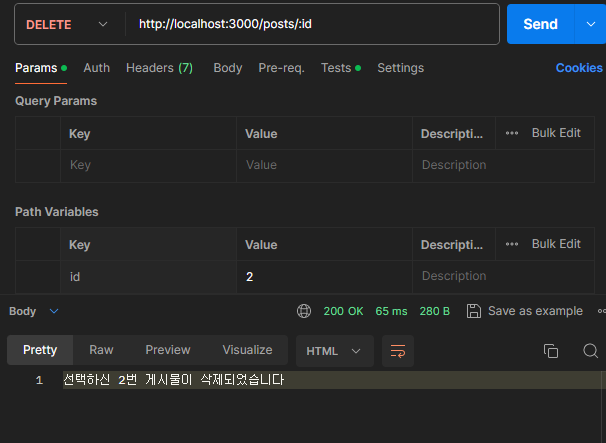Open the Tests tab
The height and width of the screenshot is (443, 606).
pyautogui.click(x=341, y=68)
